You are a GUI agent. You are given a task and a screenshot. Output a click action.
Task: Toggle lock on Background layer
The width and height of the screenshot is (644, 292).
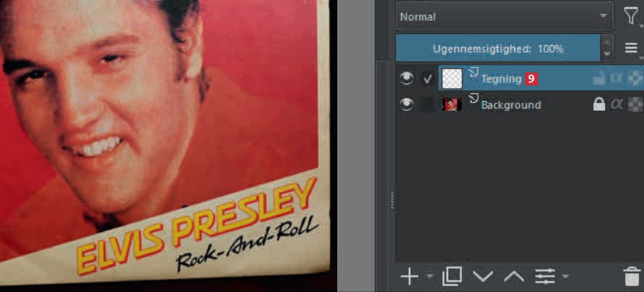click(x=599, y=104)
